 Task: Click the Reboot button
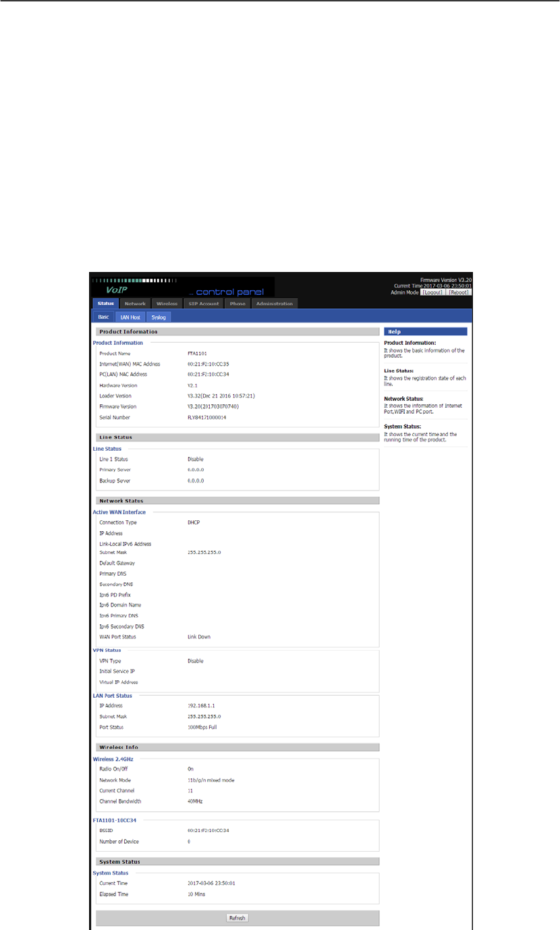(459, 292)
